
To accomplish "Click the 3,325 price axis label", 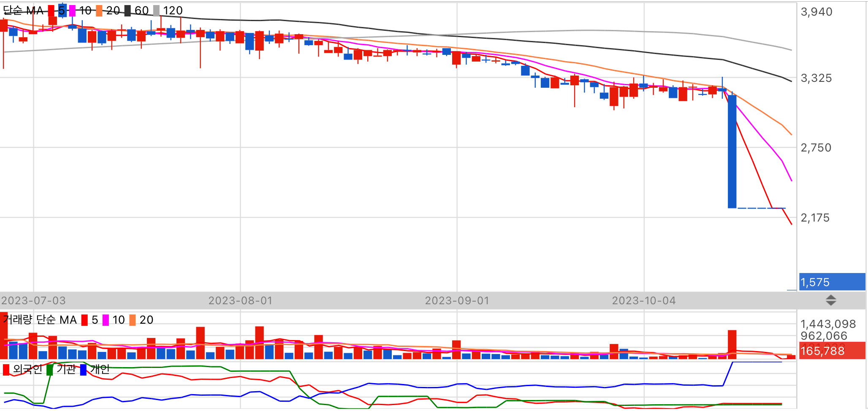I will [816, 78].
